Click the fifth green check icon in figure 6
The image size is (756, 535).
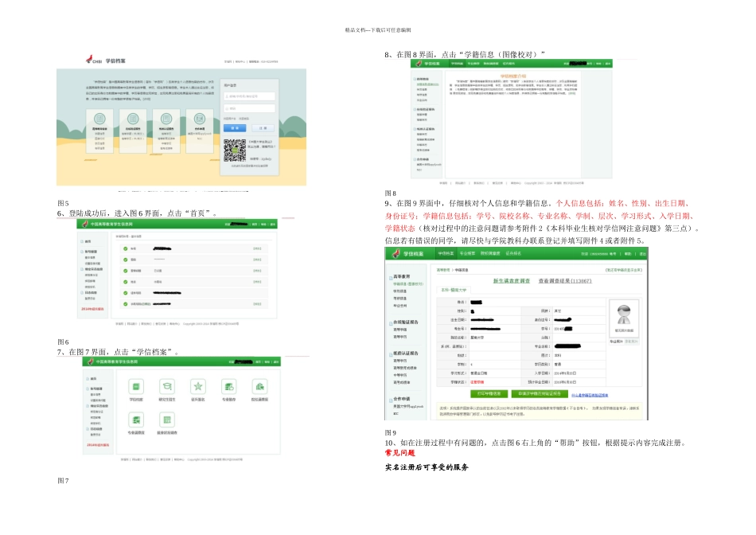coord(126,293)
